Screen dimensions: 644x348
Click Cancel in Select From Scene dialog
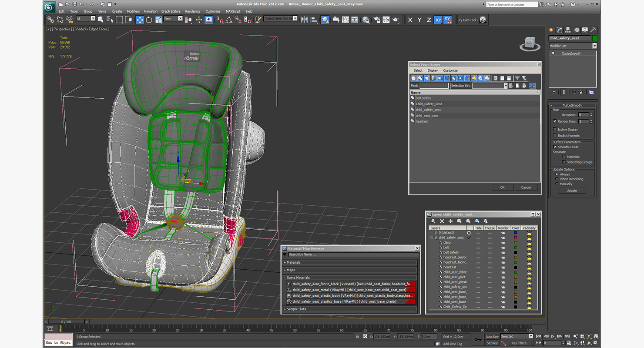pyautogui.click(x=526, y=187)
